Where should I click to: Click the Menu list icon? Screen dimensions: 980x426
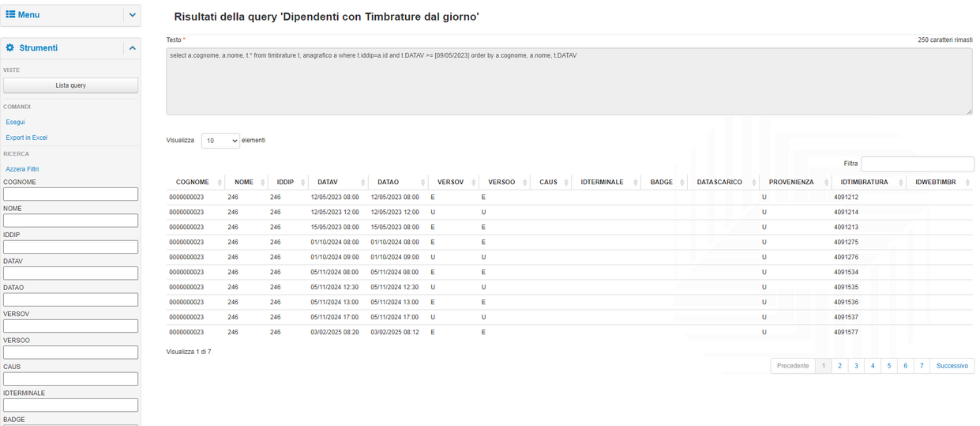(x=10, y=14)
